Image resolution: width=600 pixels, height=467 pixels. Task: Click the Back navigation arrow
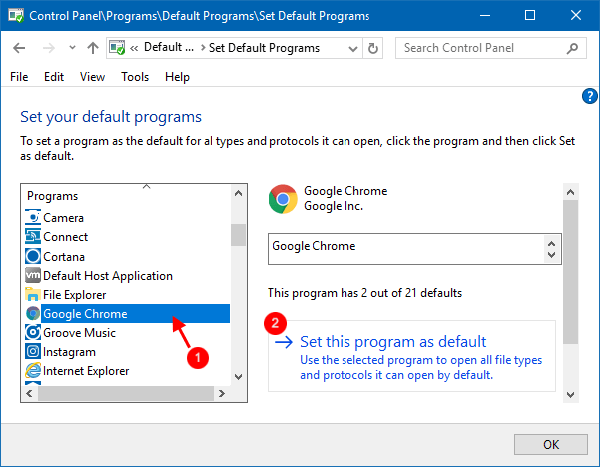click(x=19, y=48)
